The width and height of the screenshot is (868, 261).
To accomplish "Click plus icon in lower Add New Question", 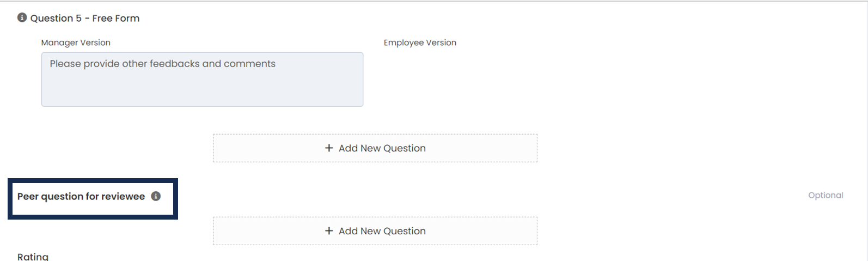I will 329,231.
